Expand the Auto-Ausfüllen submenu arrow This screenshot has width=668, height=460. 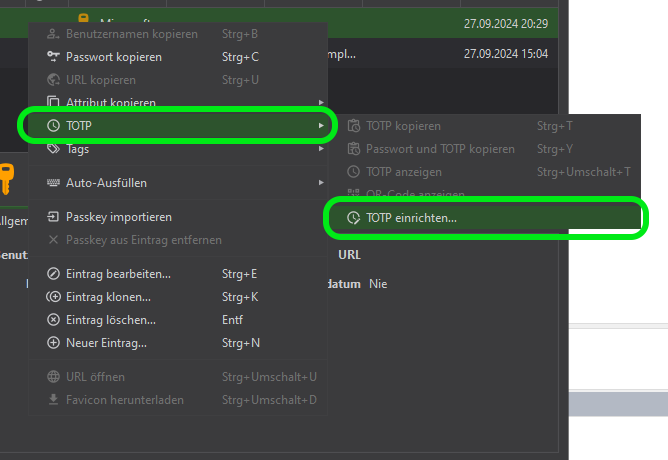[320, 183]
